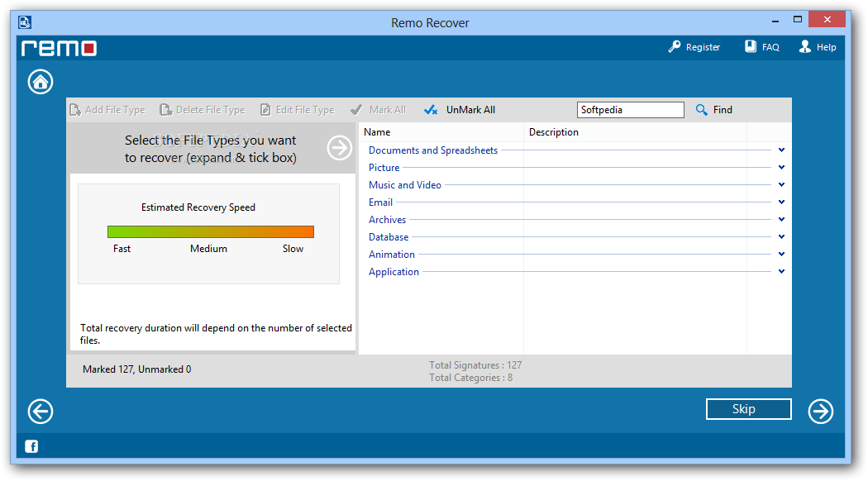
Task: Expand the Application category chevron
Action: point(781,271)
